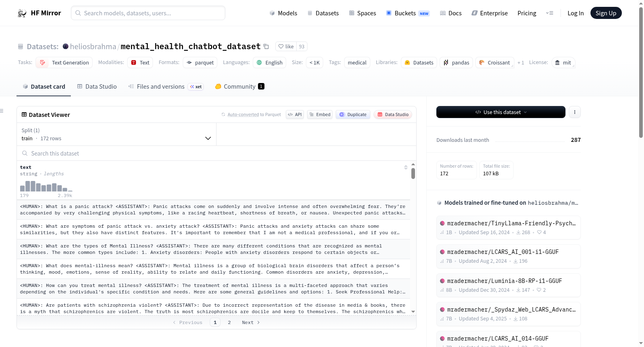Click the Log In link
The width and height of the screenshot is (644, 347).
[x=576, y=13]
